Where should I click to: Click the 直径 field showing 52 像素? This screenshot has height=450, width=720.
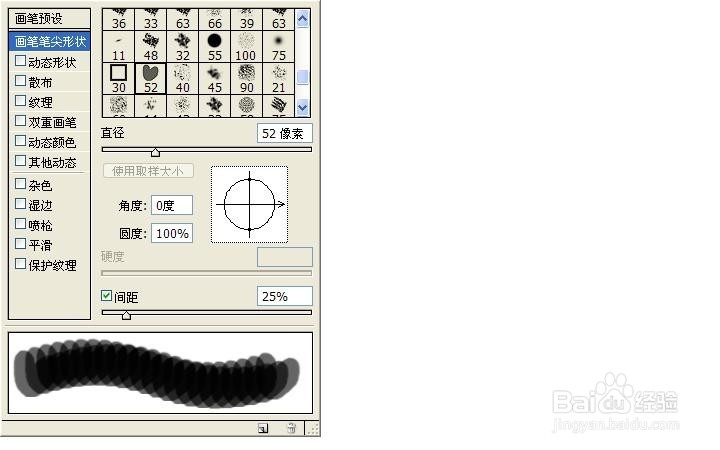click(x=285, y=134)
